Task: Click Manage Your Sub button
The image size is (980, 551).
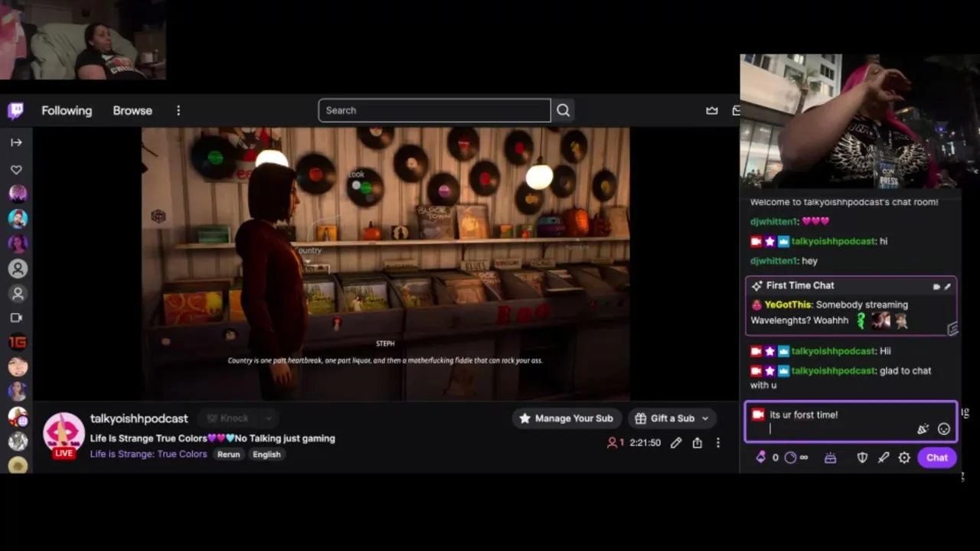Action: pyautogui.click(x=566, y=419)
